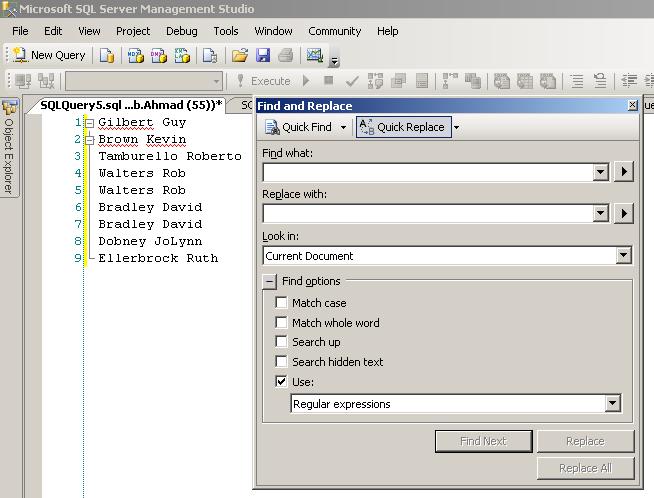Click the Decrease Indent icon
Viewport: 654px width, 498px height.
click(629, 80)
